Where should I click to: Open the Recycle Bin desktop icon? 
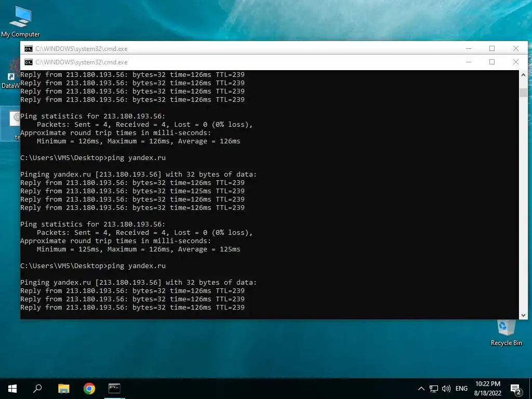[506, 333]
